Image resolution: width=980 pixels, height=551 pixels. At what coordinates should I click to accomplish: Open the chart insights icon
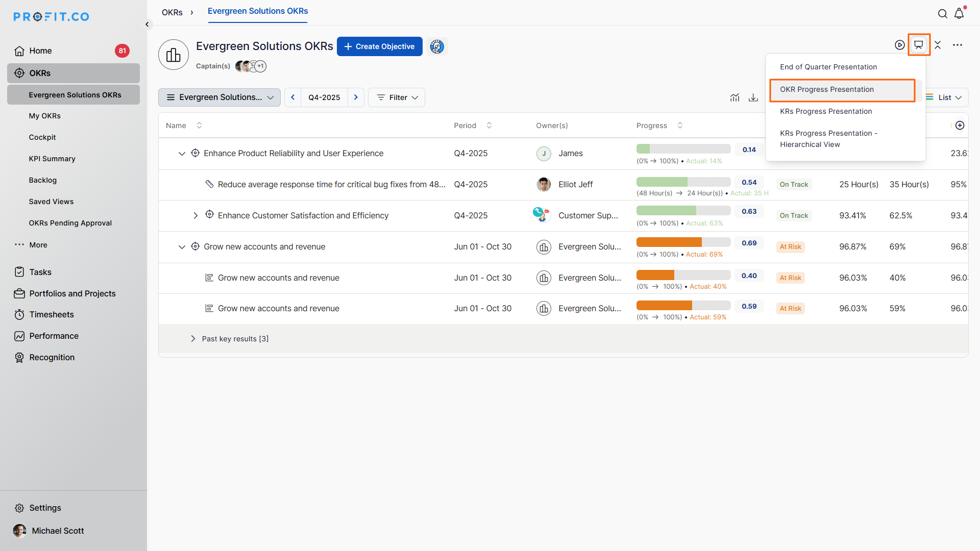734,97
